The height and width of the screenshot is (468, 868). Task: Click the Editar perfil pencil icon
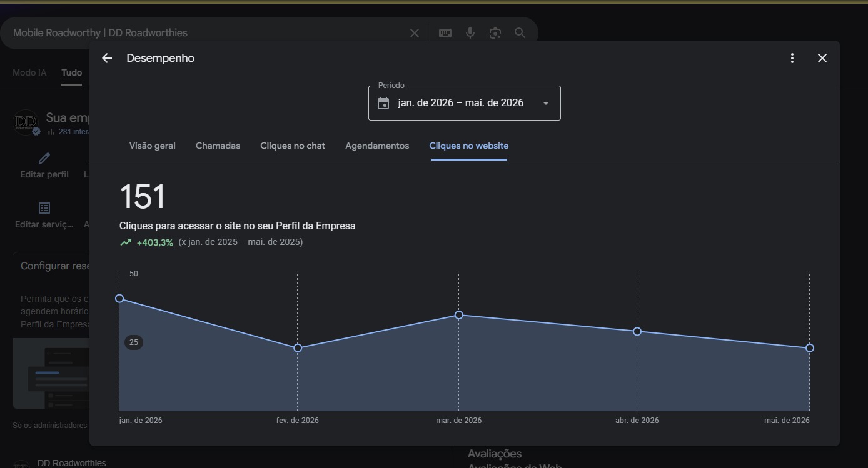(x=44, y=158)
